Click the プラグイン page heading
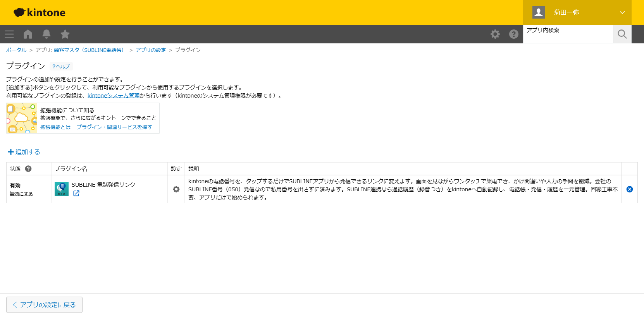Image resolution: width=644 pixels, height=316 pixels. 26,66
